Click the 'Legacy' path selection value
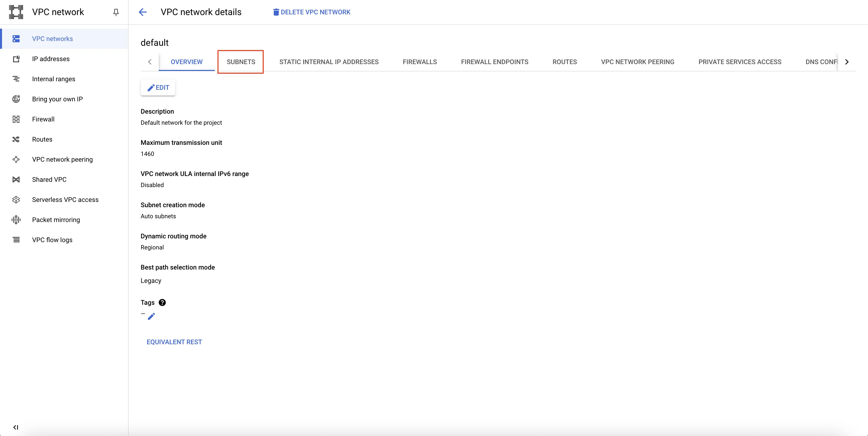 pyautogui.click(x=151, y=281)
